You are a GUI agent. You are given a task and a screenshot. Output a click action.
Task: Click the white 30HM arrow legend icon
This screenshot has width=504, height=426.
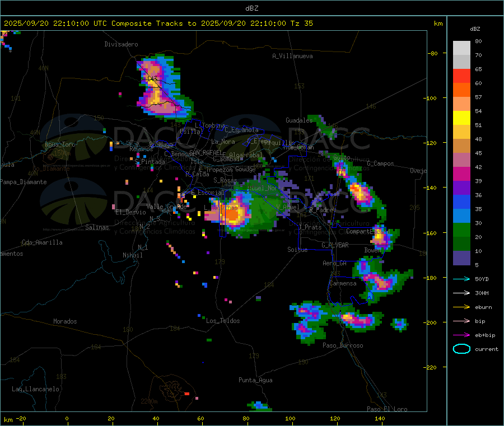[x=461, y=293]
